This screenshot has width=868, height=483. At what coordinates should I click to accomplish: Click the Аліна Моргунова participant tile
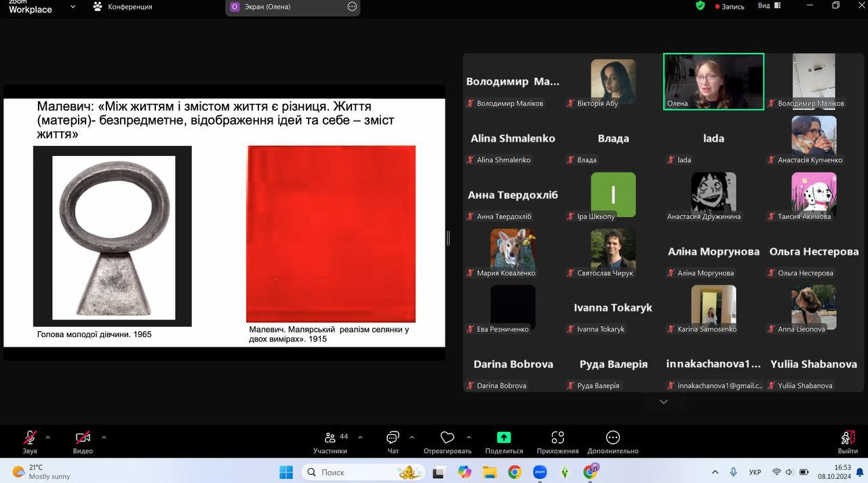pyautogui.click(x=713, y=251)
